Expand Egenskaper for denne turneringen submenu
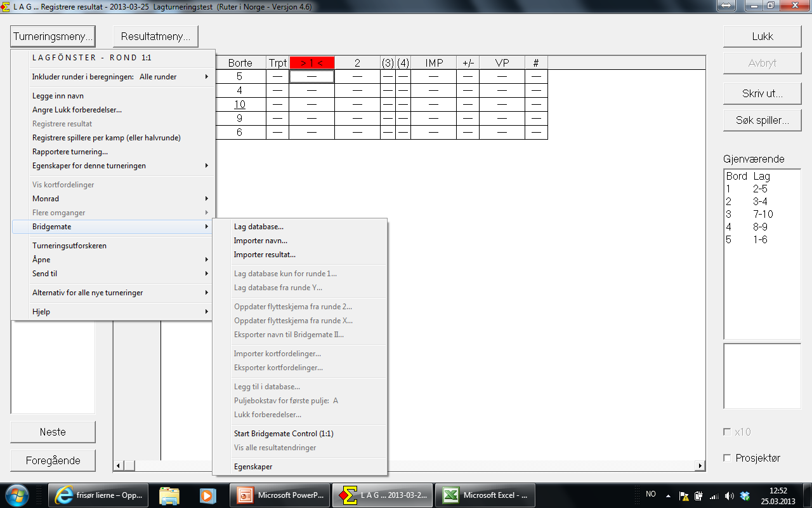The height and width of the screenshot is (508, 812). coord(113,166)
